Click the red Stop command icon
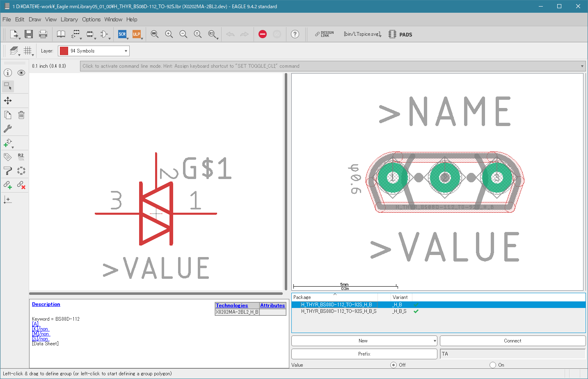Image resolution: width=588 pixels, height=379 pixels. [x=263, y=34]
